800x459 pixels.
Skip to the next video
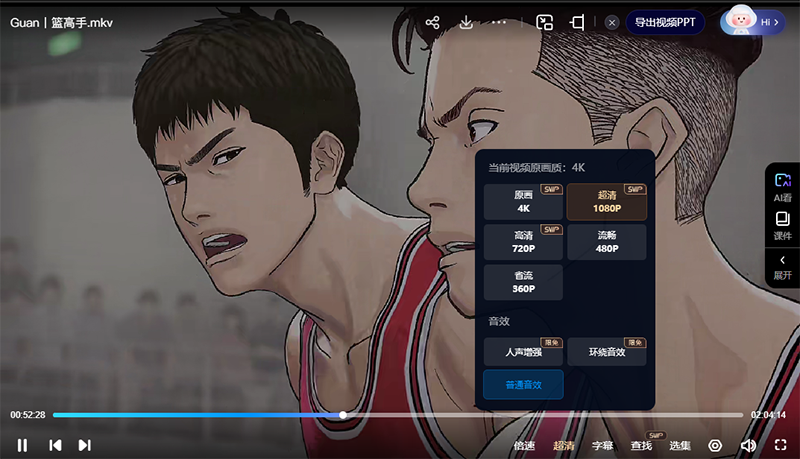pyautogui.click(x=85, y=445)
